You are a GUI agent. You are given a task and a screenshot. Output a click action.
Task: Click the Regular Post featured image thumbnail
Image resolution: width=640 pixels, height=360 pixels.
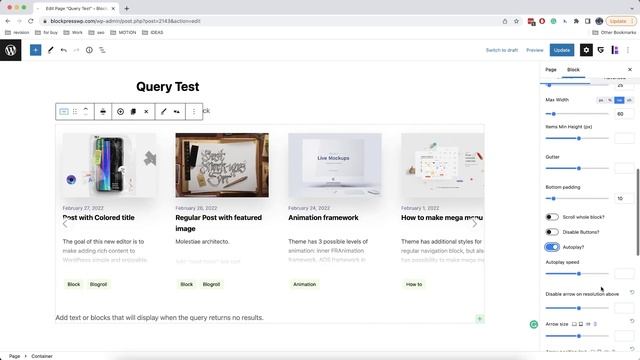click(222, 165)
